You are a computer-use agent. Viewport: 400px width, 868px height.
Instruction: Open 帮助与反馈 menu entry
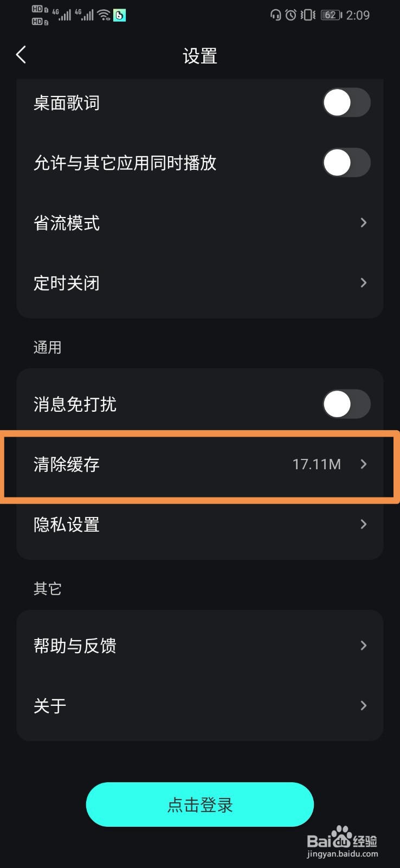tap(200, 646)
